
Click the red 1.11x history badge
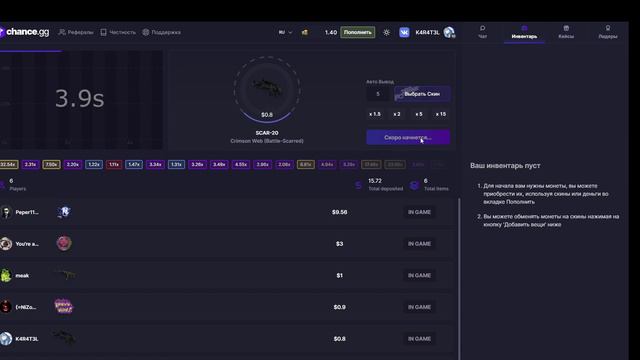[x=114, y=164]
